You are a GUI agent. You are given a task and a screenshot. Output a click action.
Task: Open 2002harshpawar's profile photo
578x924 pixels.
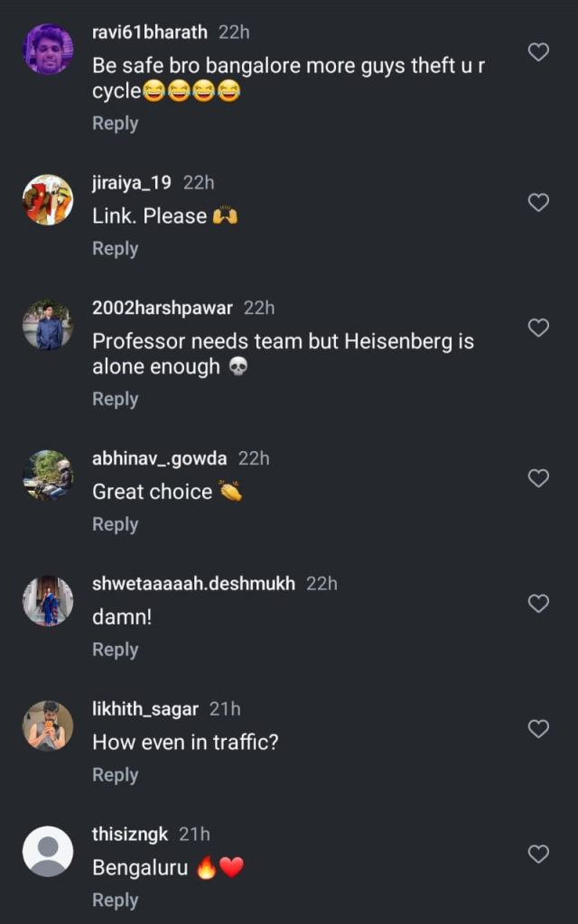(48, 326)
